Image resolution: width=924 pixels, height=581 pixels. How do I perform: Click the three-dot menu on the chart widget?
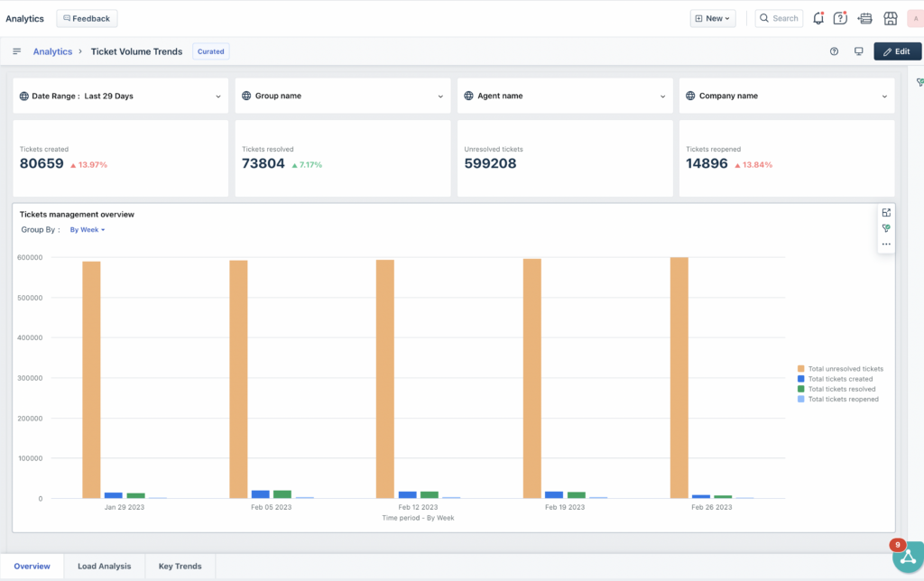(x=886, y=244)
